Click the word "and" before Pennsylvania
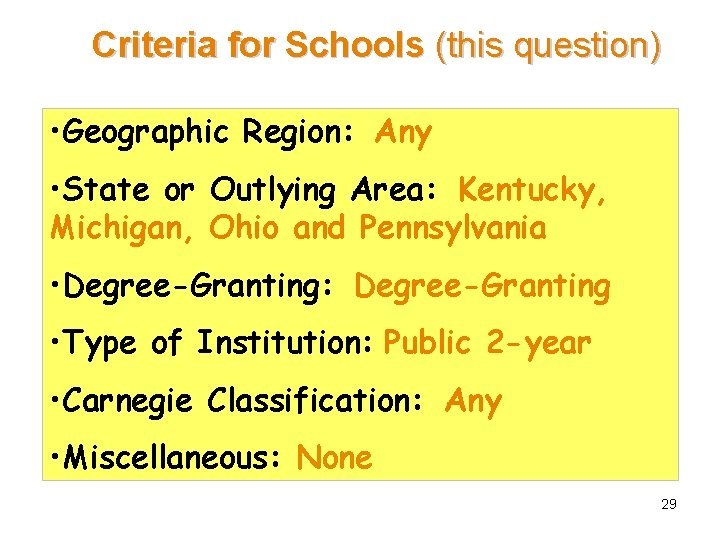The width and height of the screenshot is (720, 540). pos(318,228)
